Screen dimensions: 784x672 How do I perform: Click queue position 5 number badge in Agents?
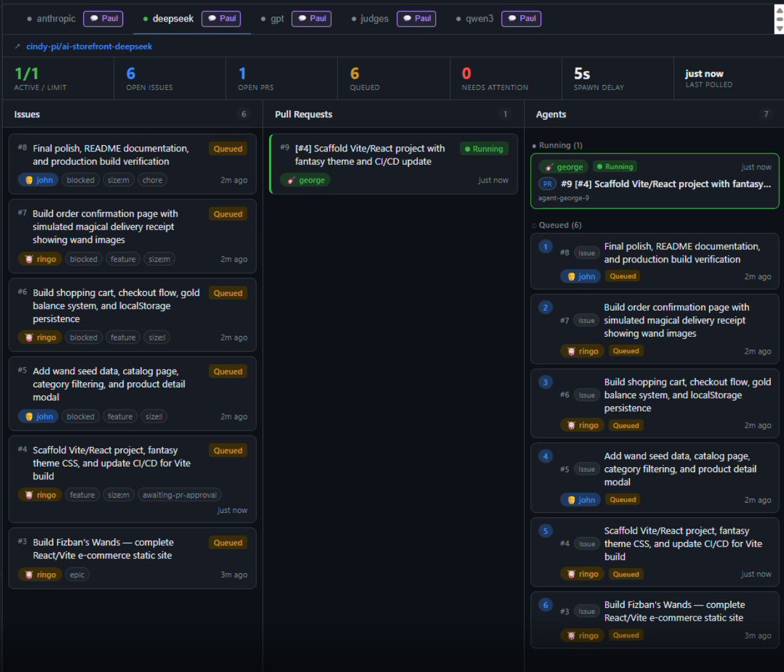(546, 531)
